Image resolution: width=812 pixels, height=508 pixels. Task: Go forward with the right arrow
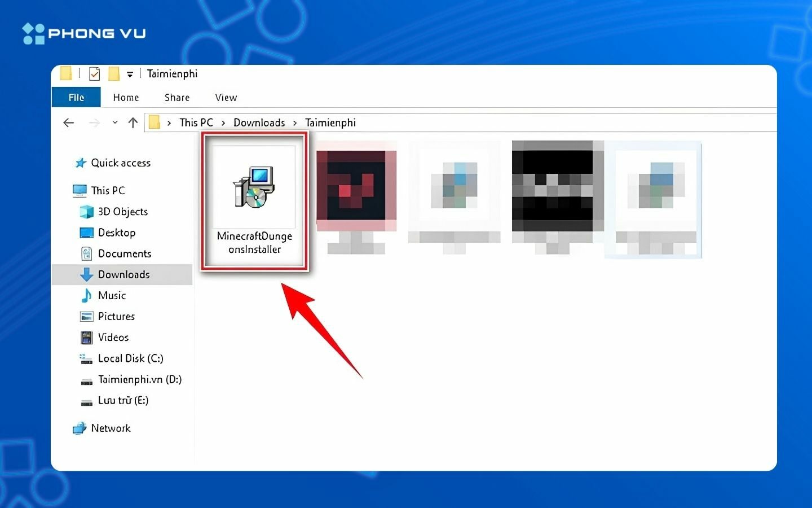tap(94, 122)
